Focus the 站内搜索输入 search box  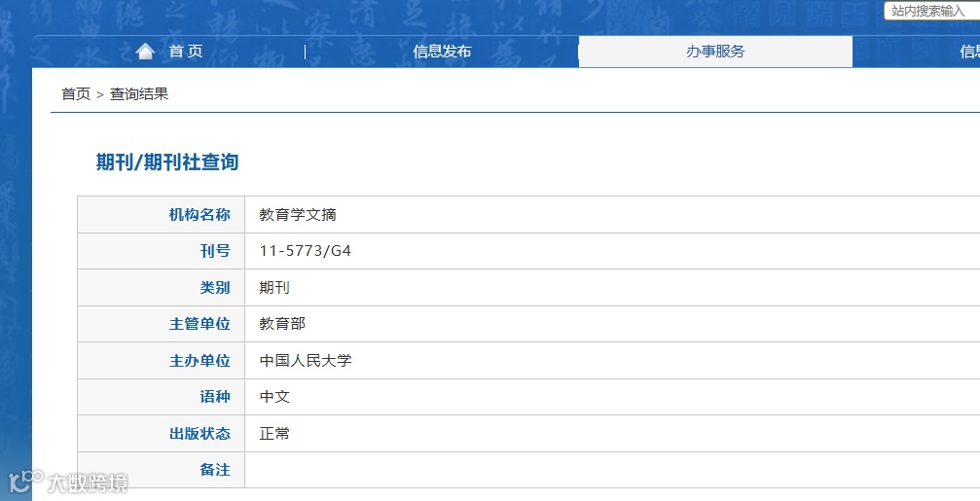tap(931, 11)
